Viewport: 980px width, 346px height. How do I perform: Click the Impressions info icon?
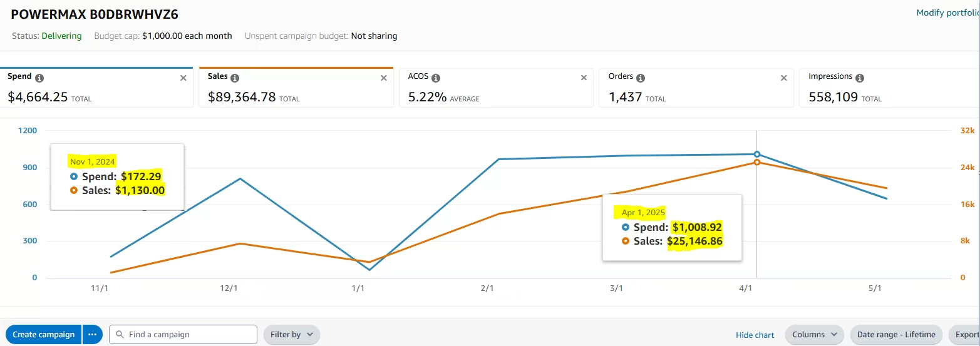[x=860, y=78]
